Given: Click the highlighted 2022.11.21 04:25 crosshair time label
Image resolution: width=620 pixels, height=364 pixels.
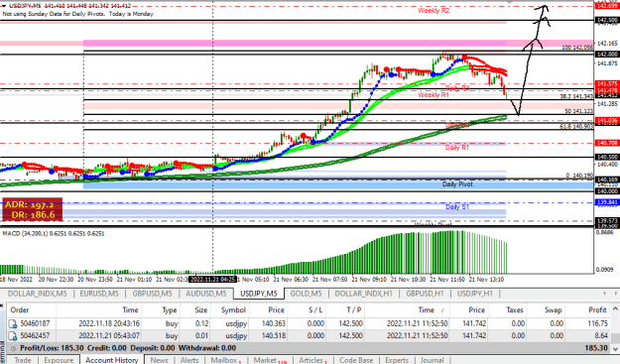Looking at the screenshot, I should [212, 280].
